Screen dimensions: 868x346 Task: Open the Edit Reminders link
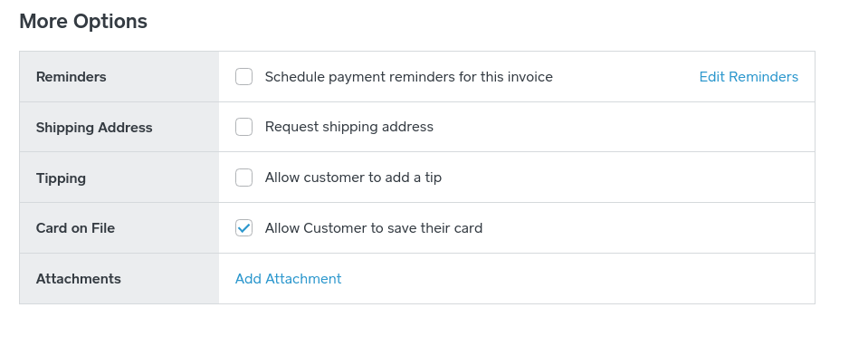click(x=749, y=76)
